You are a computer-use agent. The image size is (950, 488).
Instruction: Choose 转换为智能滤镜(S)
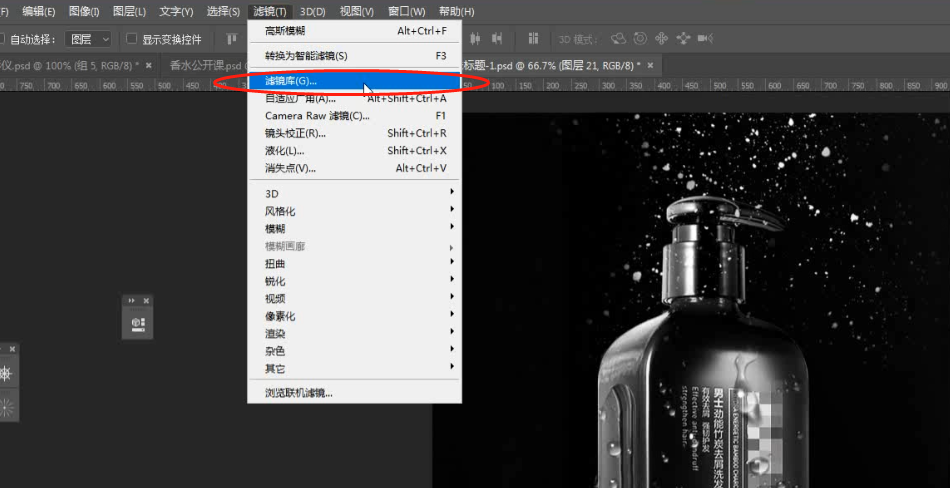(354, 56)
